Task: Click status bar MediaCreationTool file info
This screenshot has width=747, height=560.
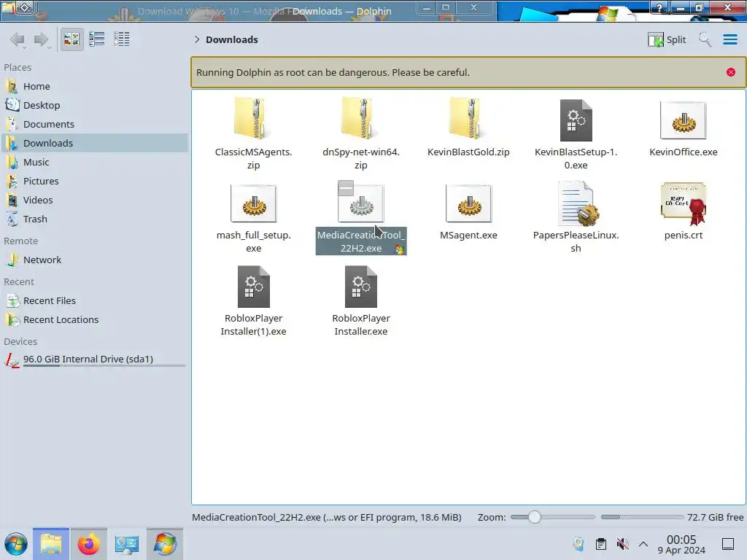Action: pyautogui.click(x=326, y=517)
